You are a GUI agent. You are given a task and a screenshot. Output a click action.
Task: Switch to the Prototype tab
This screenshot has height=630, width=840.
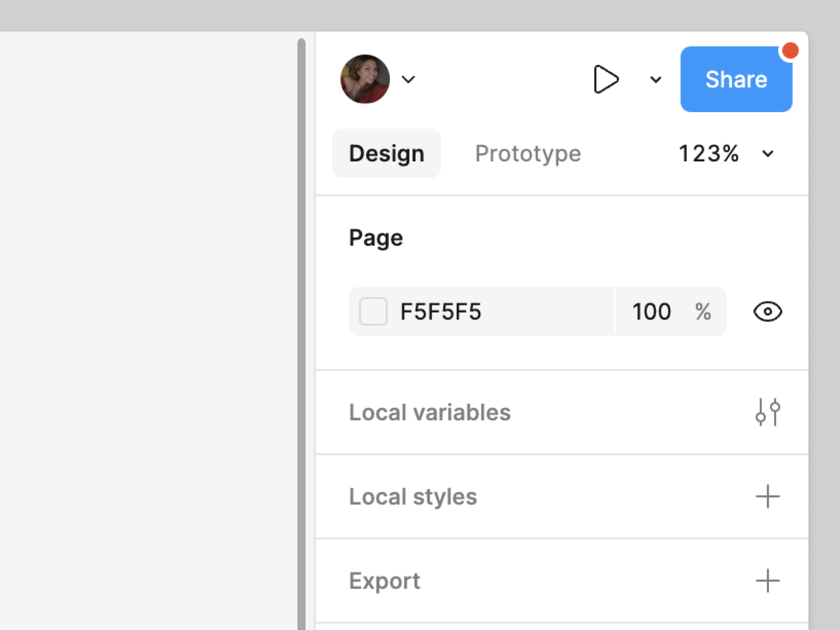(528, 154)
